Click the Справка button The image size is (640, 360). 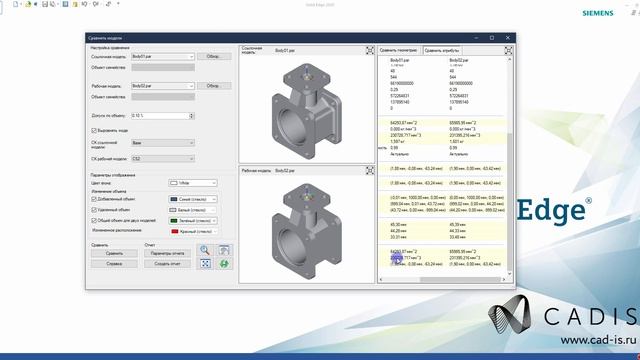[114, 264]
